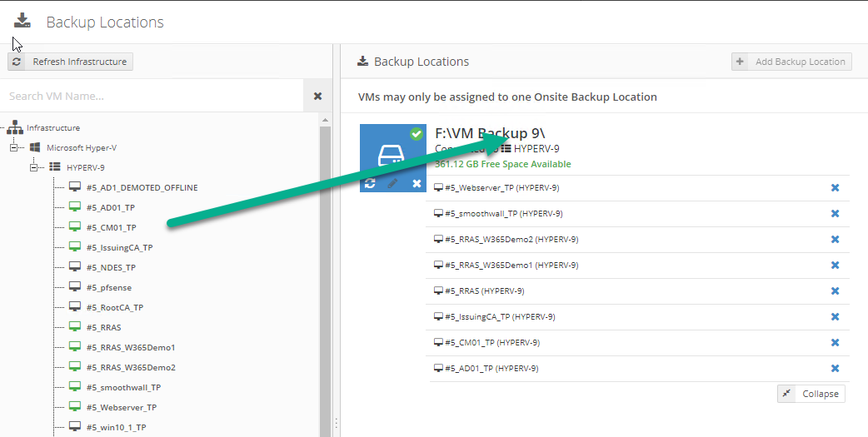Viewport: 868px width, 437px height.
Task: Remove #5_RRAS_W365Demo2 from backup location
Action: (835, 240)
